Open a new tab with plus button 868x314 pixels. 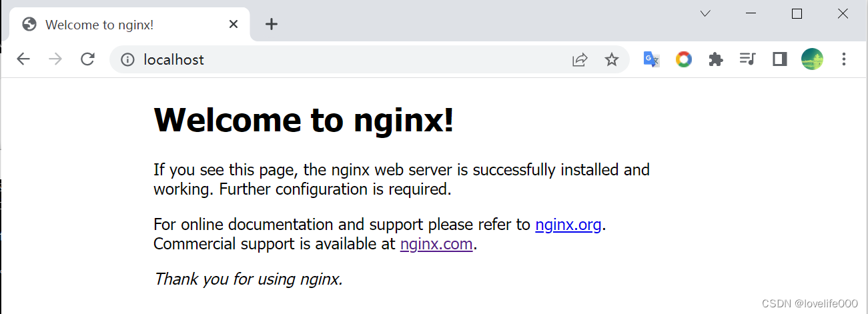(271, 25)
